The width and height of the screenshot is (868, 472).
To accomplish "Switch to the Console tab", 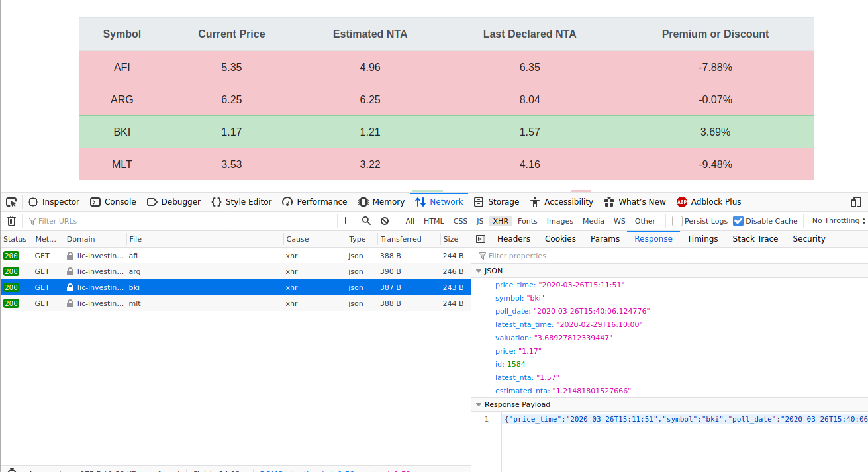I will (x=113, y=202).
